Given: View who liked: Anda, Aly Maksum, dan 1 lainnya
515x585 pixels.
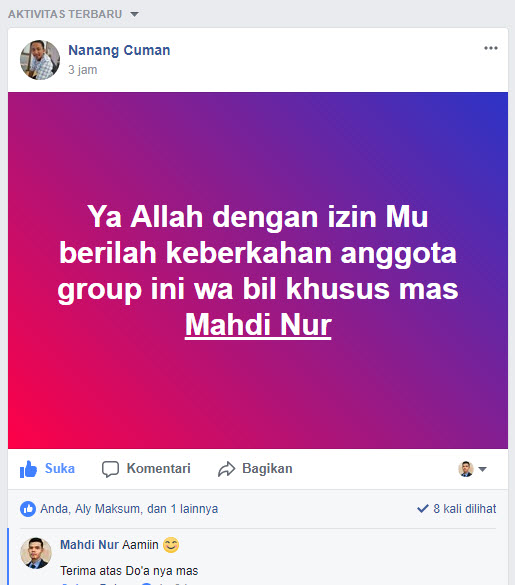Looking at the screenshot, I should tap(129, 509).
